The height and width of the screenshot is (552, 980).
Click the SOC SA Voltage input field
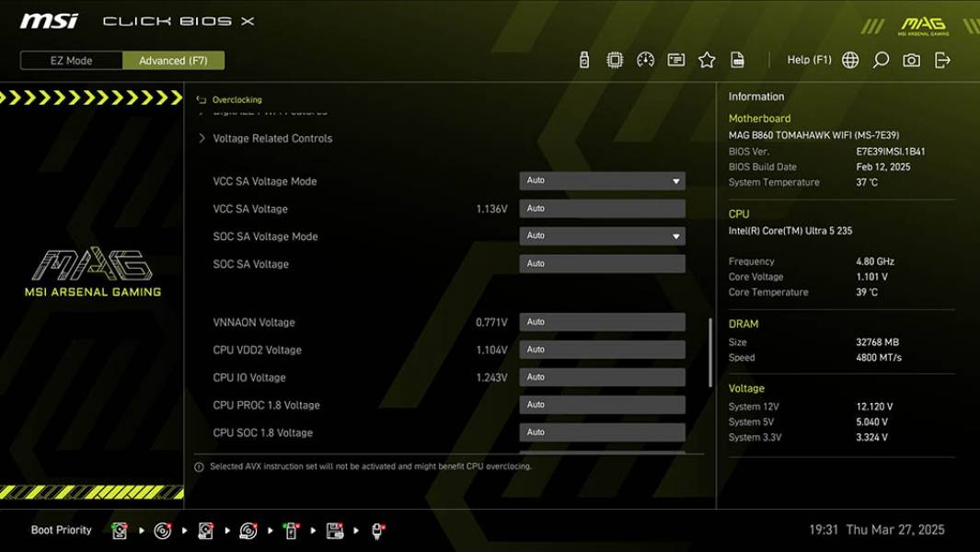pyautogui.click(x=602, y=264)
